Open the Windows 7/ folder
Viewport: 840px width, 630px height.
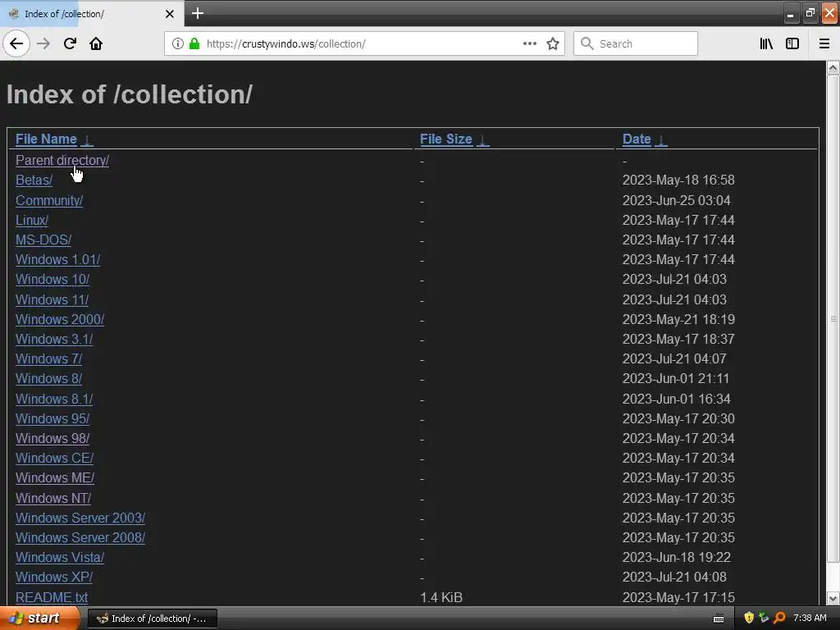click(48, 359)
